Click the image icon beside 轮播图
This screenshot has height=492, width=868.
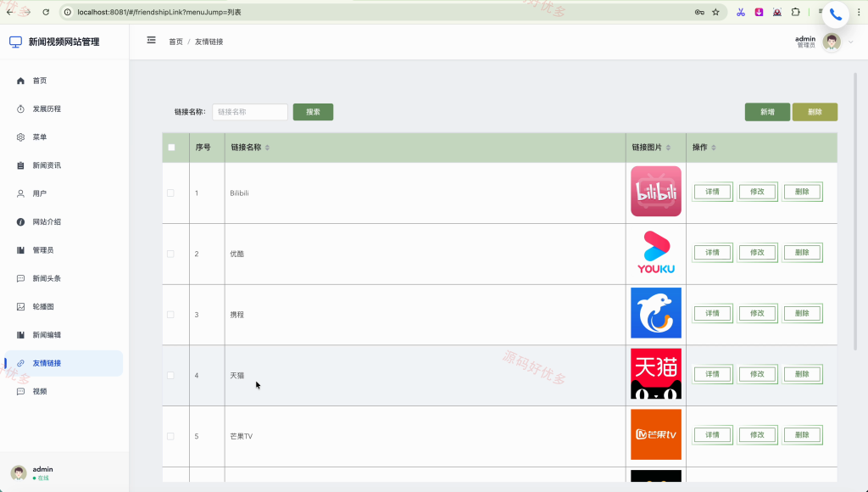pyautogui.click(x=20, y=307)
